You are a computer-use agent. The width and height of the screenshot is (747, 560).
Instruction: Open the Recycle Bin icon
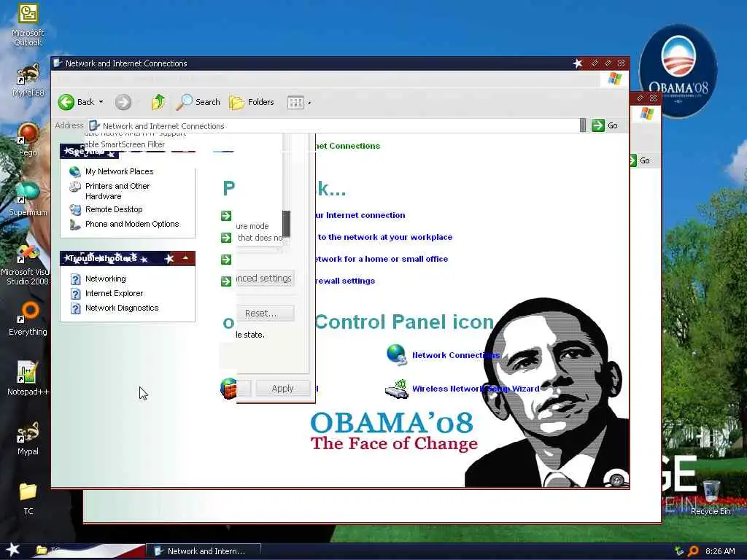(711, 497)
